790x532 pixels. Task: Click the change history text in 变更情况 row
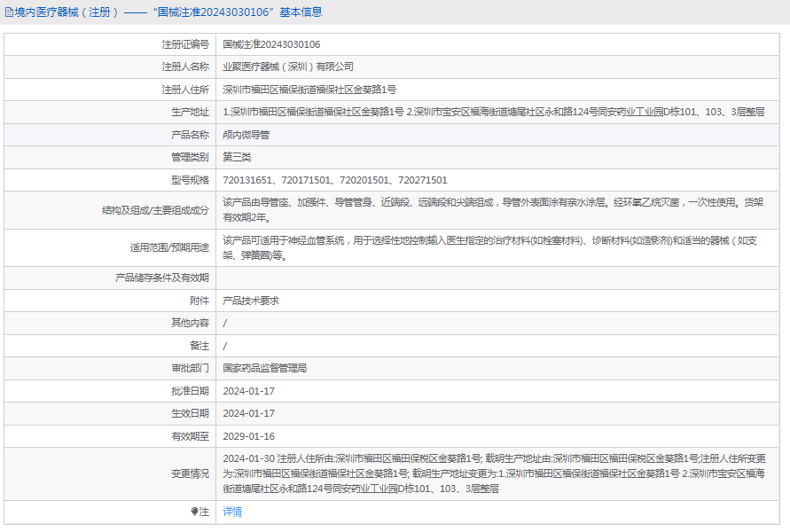coord(494,473)
